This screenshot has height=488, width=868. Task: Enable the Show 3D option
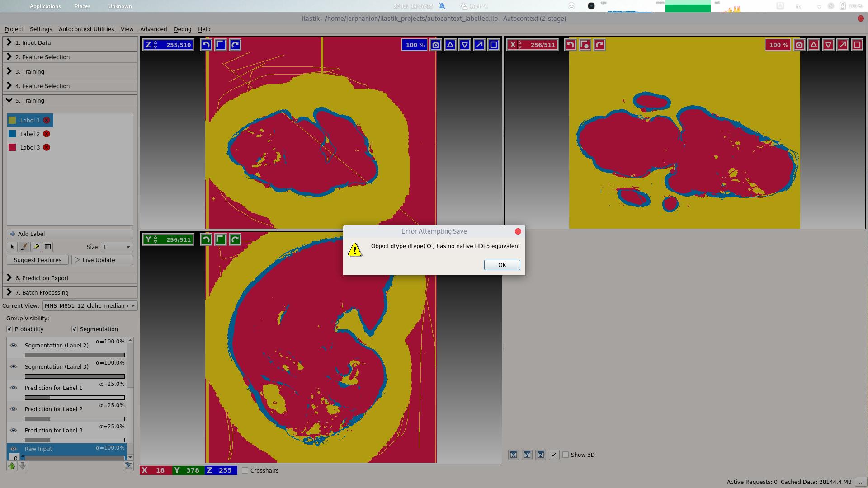(x=566, y=455)
